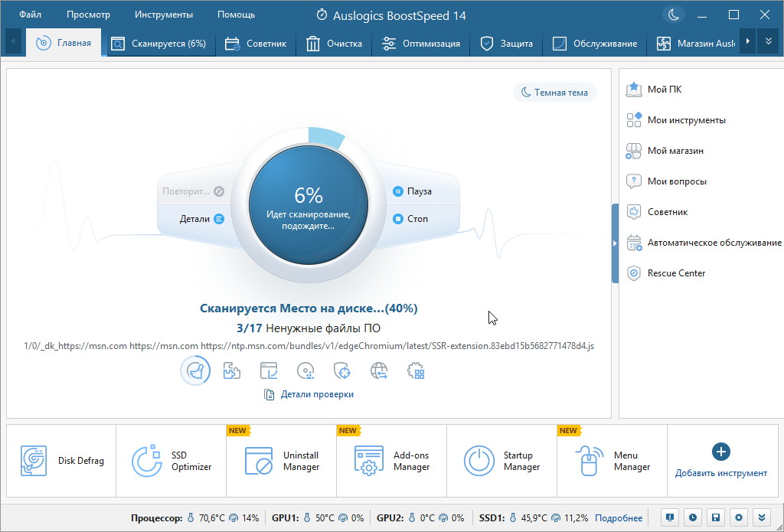Screen dimensions: 784x532
Task: Open Startup Manager
Action: [502, 461]
